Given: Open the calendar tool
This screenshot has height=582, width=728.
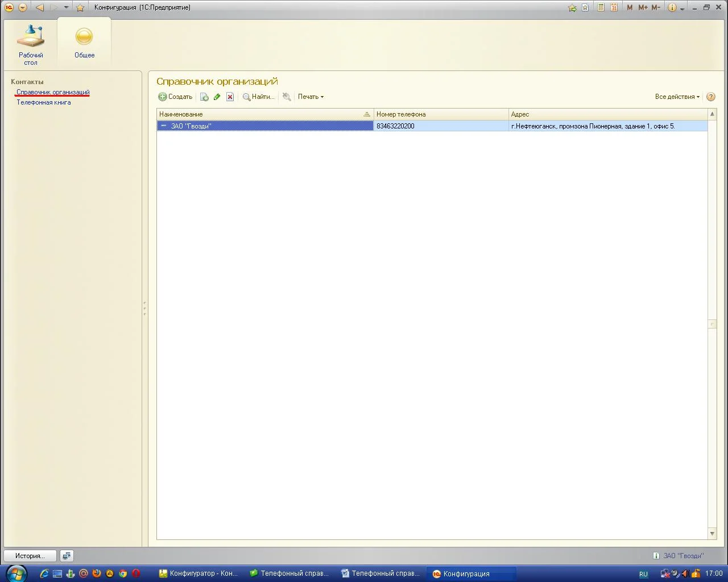Looking at the screenshot, I should [x=614, y=7].
